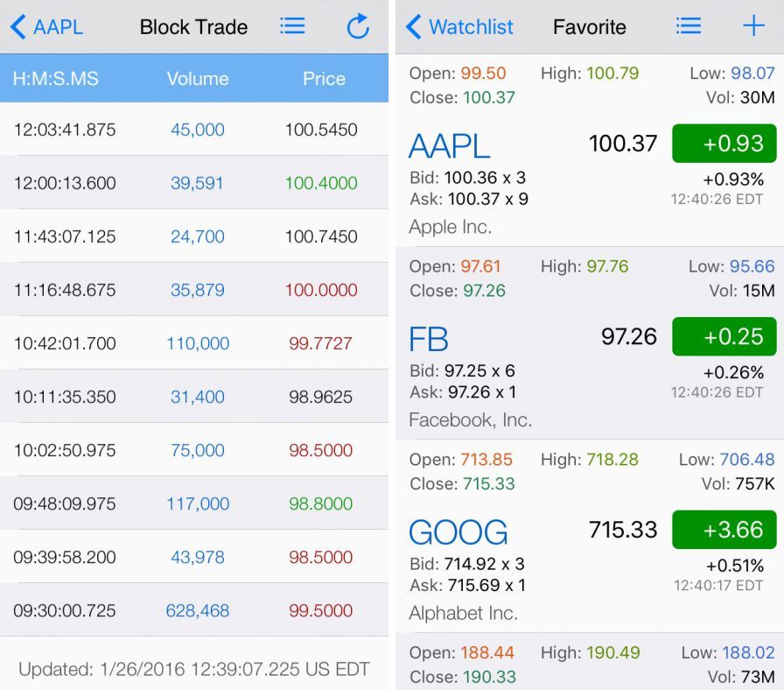Tap the H:M:S.MS column header
The image size is (784, 690).
click(57, 79)
